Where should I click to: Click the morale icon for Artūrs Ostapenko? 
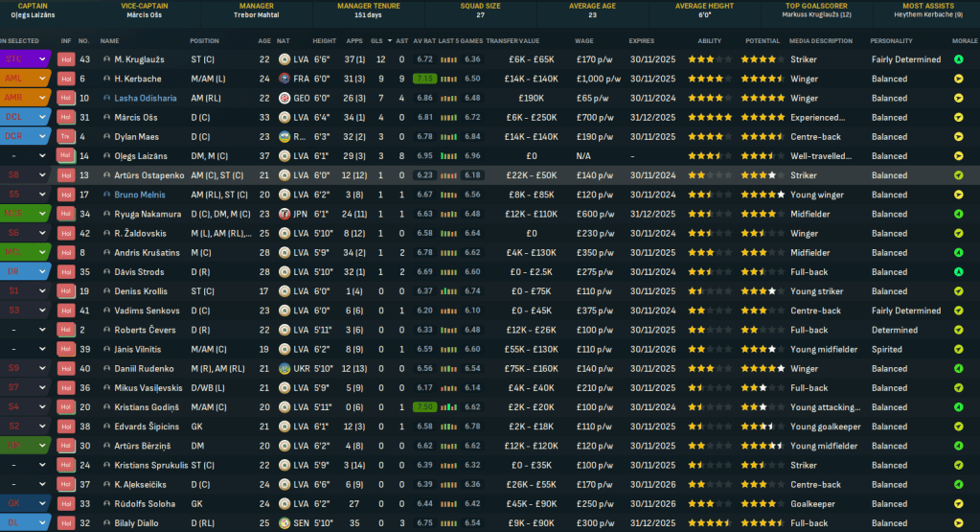[958, 175]
